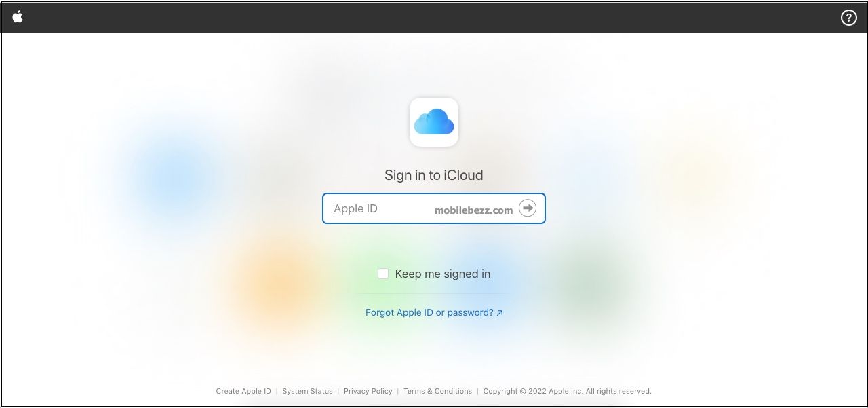Open the Privacy Policy link
This screenshot has height=408, width=868.
[x=368, y=391]
